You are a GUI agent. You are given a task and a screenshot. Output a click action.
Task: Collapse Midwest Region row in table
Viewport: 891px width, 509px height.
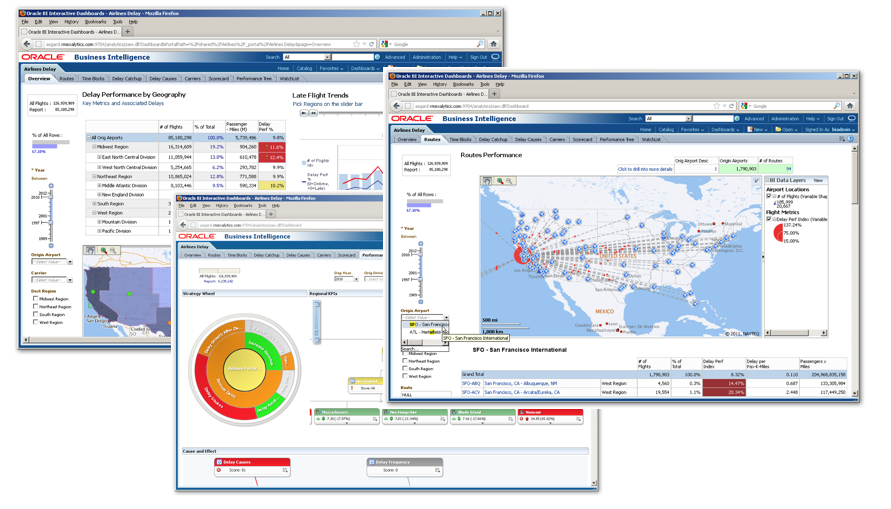(94, 147)
